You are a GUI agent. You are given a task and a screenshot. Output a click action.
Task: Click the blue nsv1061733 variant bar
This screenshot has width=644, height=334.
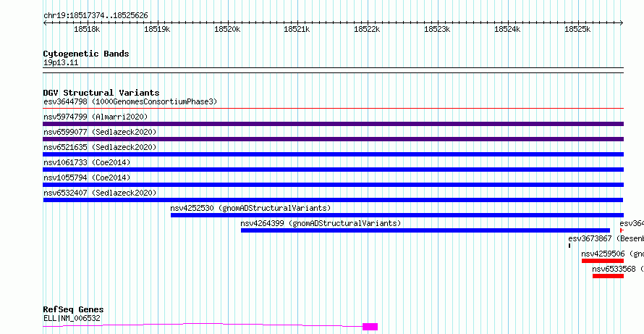click(333, 170)
